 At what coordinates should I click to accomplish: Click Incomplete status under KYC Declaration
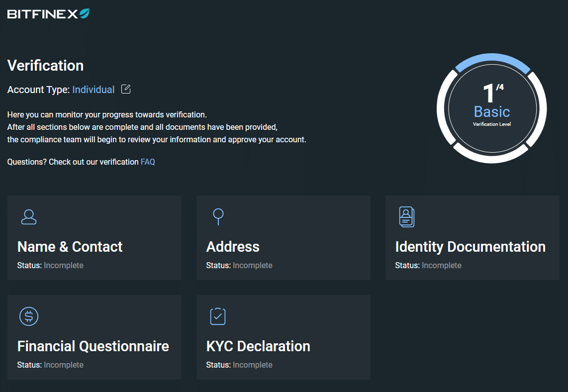(x=253, y=365)
